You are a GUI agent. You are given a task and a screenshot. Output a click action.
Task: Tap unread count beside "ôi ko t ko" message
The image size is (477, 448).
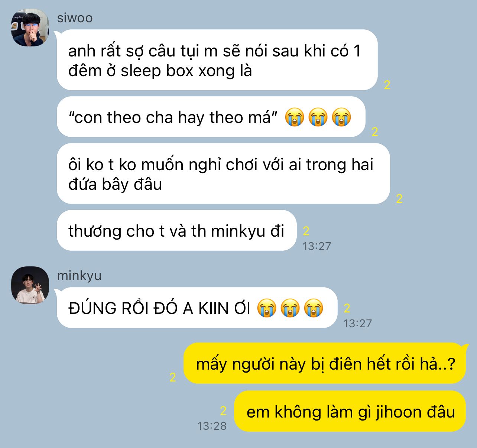pos(399,199)
